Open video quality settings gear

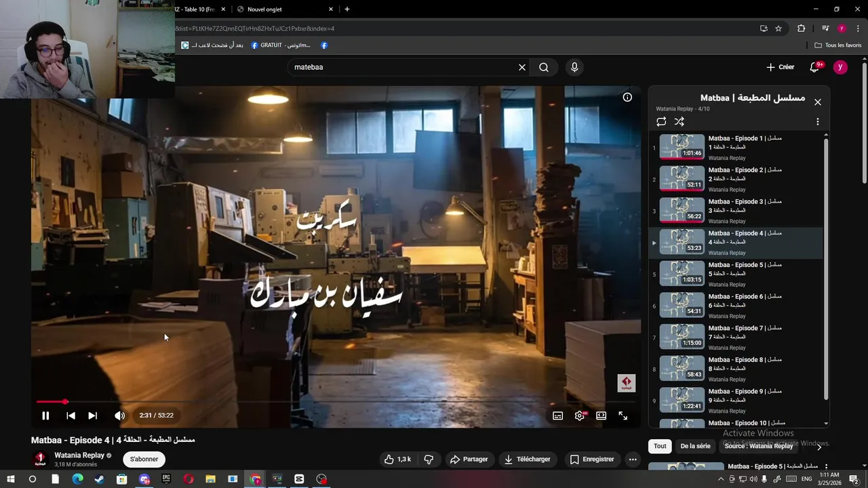(x=580, y=415)
